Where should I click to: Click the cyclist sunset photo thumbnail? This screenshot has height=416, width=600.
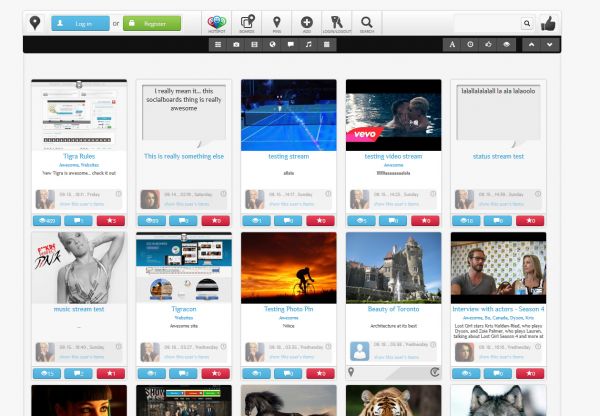(289, 268)
